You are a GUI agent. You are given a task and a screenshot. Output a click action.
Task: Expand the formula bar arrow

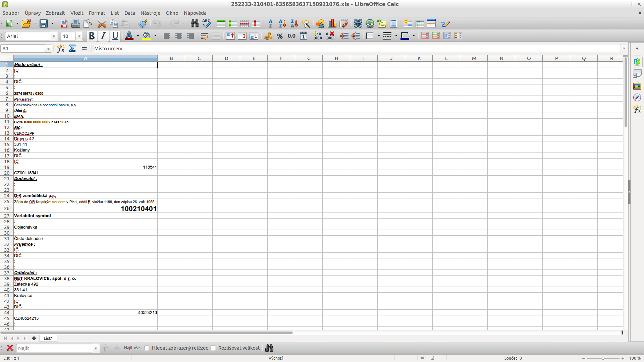(624, 49)
